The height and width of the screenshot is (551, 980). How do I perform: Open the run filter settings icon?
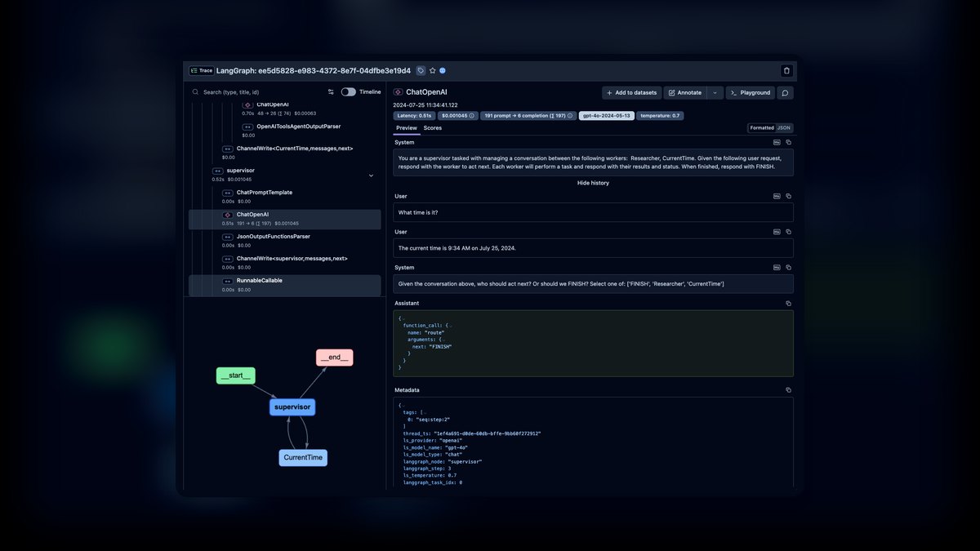point(331,92)
